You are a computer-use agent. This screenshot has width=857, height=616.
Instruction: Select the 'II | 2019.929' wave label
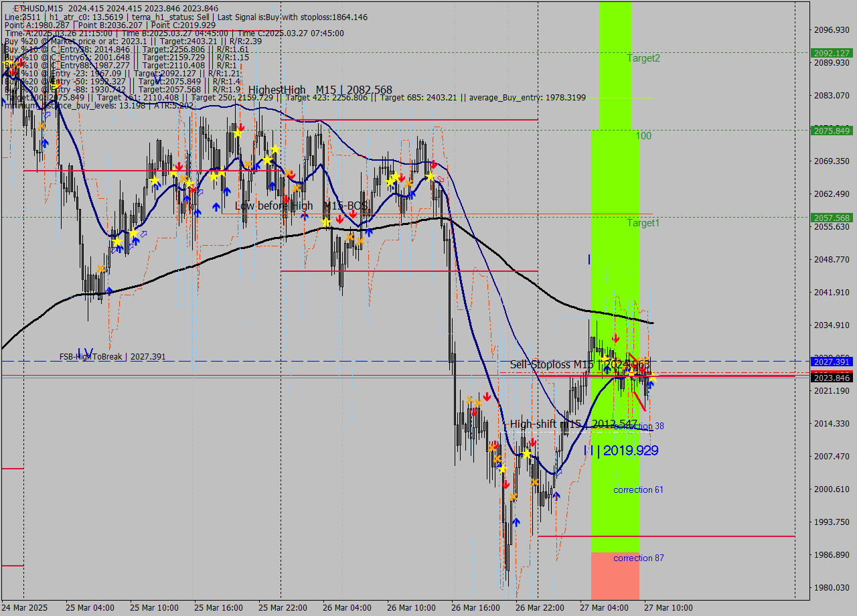point(620,451)
